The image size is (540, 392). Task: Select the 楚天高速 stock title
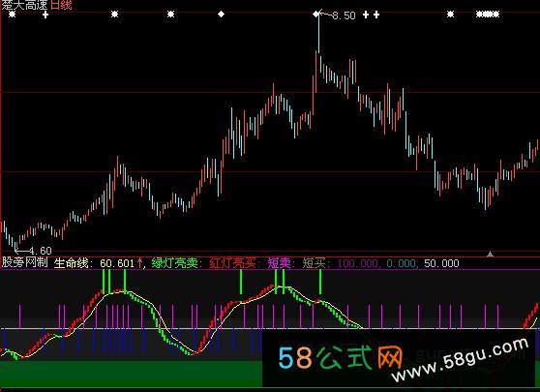coord(25,5)
